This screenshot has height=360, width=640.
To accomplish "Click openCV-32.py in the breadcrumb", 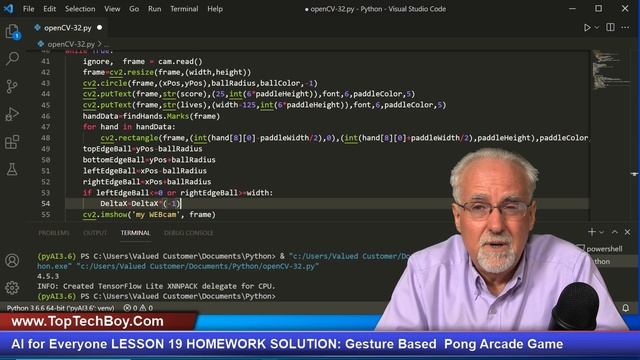I will pos(71,44).
